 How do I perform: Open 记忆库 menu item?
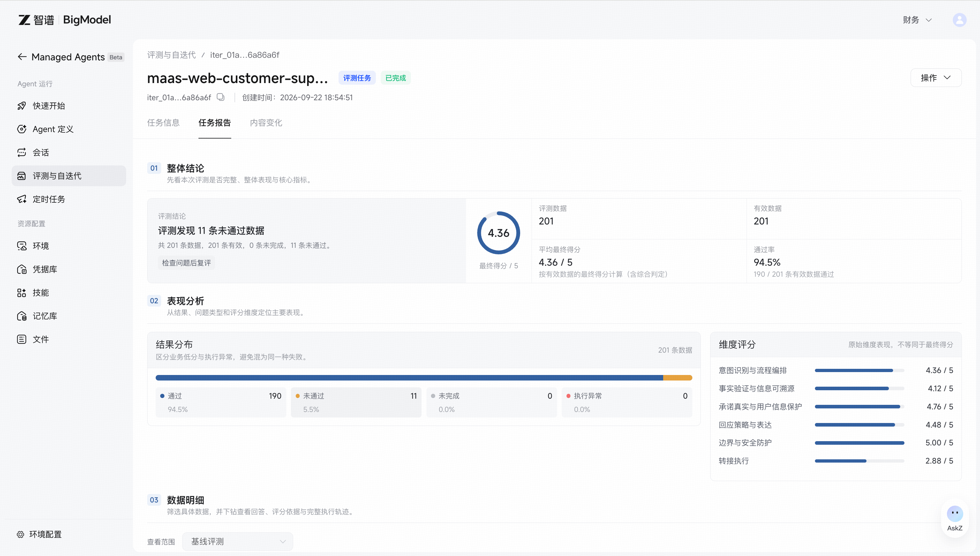69,316
